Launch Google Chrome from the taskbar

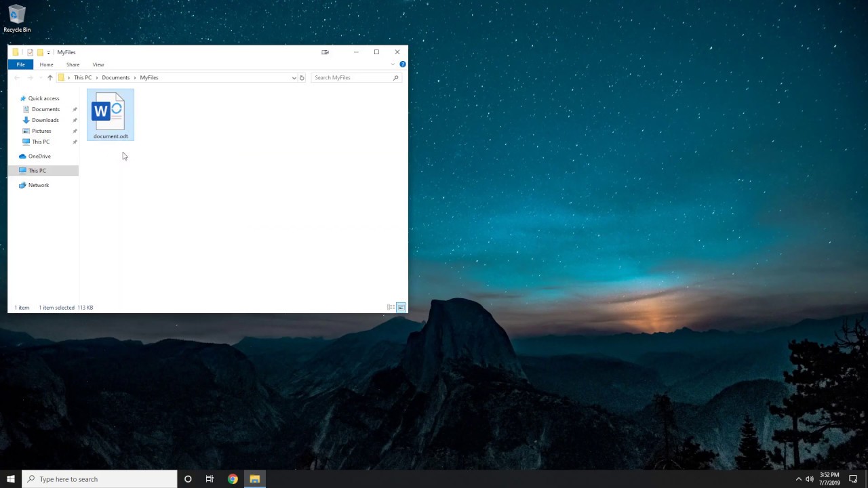click(233, 479)
